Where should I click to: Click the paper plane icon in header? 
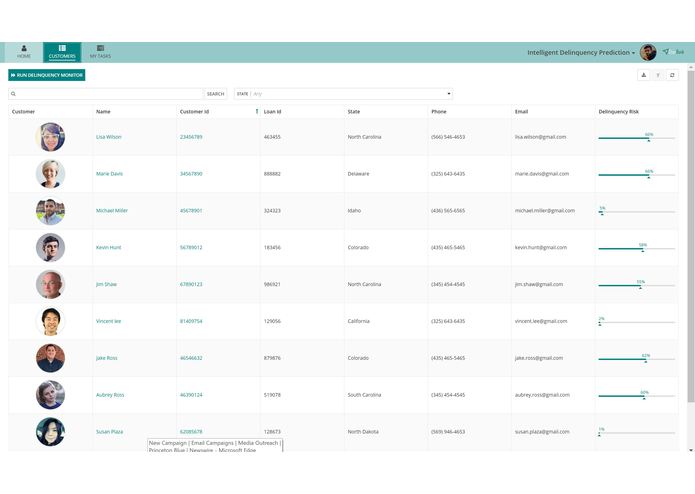(665, 52)
